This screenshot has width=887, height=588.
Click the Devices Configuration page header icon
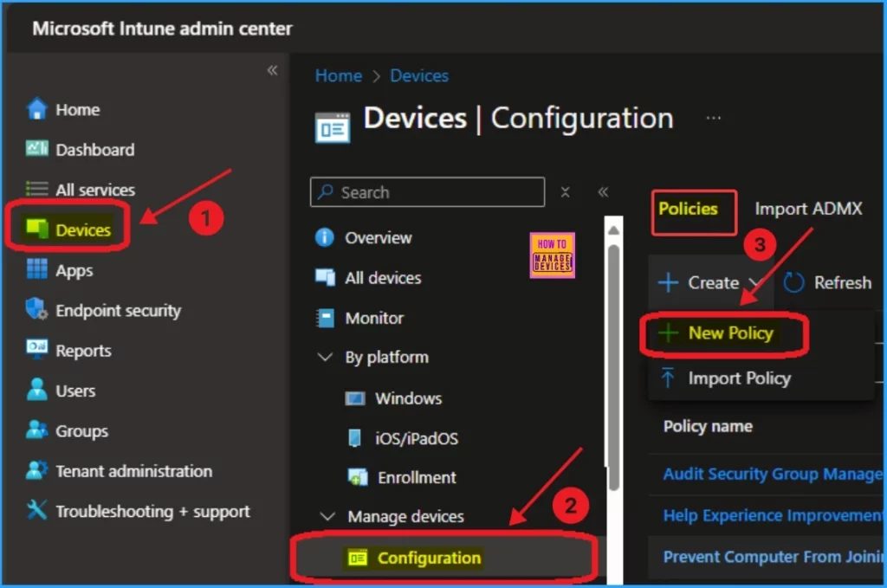click(333, 127)
